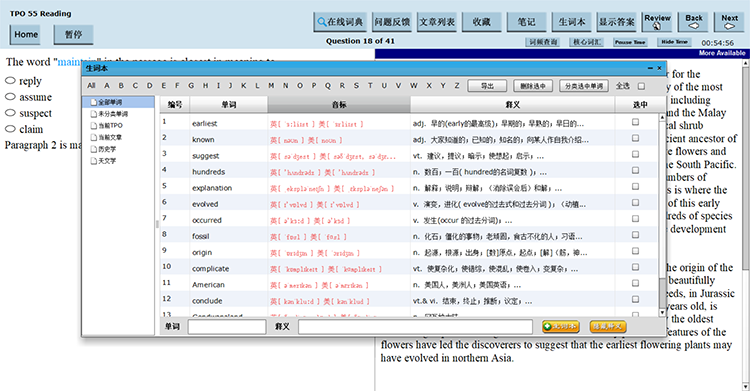Click the 释义 definition input field
Image resolution: width=750 pixels, height=391 pixels.
point(415,326)
